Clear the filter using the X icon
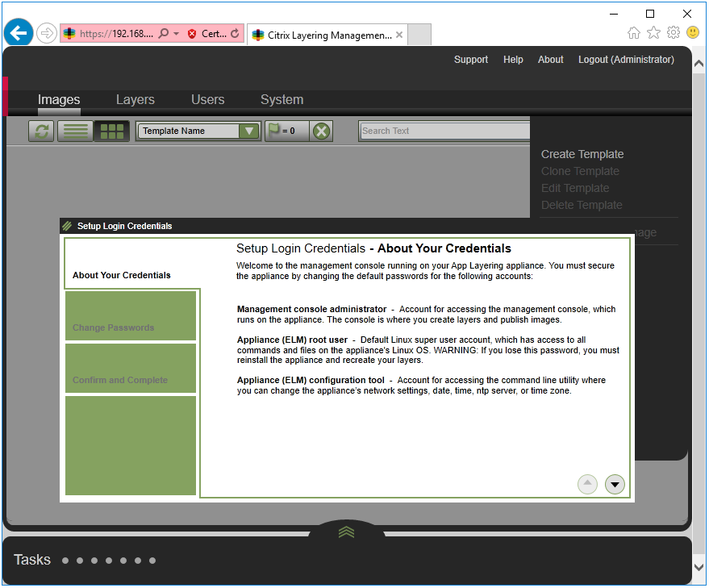 [x=320, y=130]
